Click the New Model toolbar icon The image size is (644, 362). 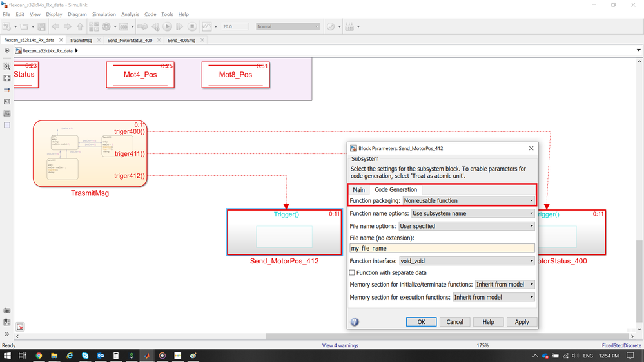pos(6,26)
